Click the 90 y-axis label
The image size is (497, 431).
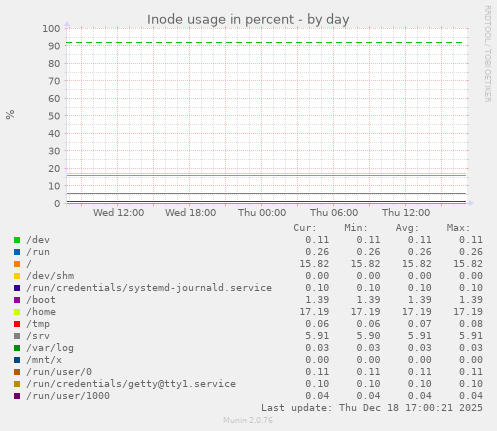click(x=54, y=46)
